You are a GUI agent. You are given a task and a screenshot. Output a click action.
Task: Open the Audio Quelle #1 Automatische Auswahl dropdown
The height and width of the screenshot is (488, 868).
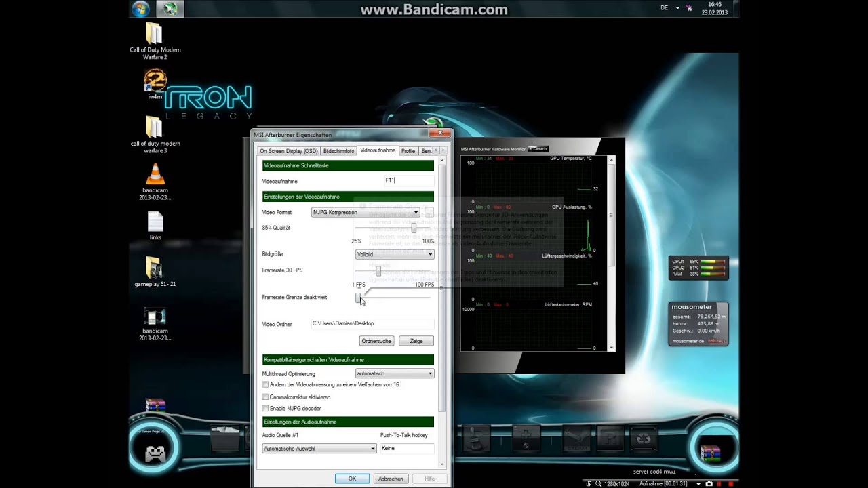tap(319, 448)
